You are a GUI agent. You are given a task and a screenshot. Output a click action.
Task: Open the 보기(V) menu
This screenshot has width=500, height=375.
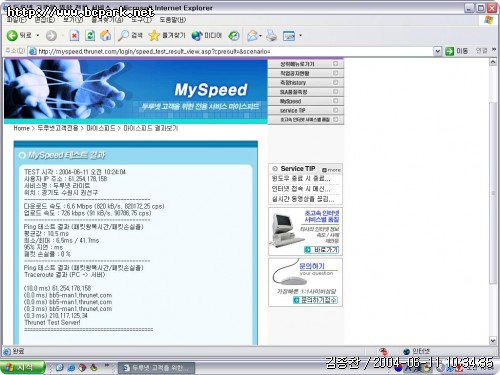(x=73, y=20)
